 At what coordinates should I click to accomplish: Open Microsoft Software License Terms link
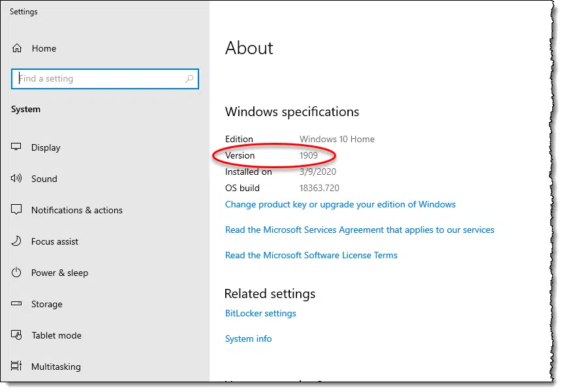311,256
